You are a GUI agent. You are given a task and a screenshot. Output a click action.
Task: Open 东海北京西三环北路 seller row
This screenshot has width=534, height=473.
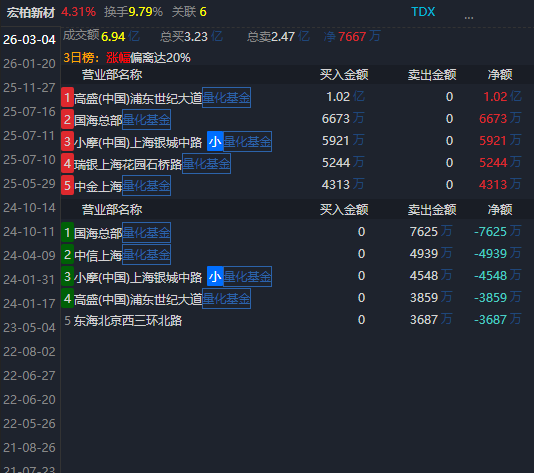[x=128, y=320]
